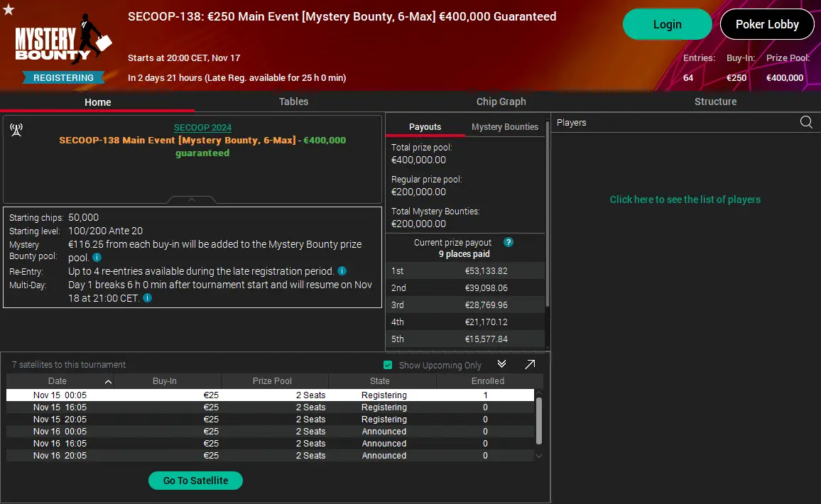Collapse satellites panel with double chevron
Viewport: 821px width, 504px height.
[x=501, y=364]
